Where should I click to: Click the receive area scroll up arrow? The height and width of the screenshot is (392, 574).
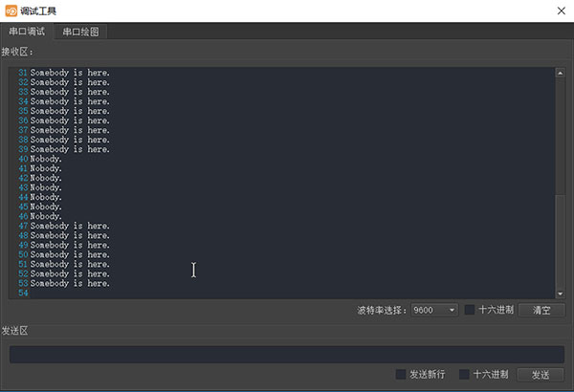(560, 73)
